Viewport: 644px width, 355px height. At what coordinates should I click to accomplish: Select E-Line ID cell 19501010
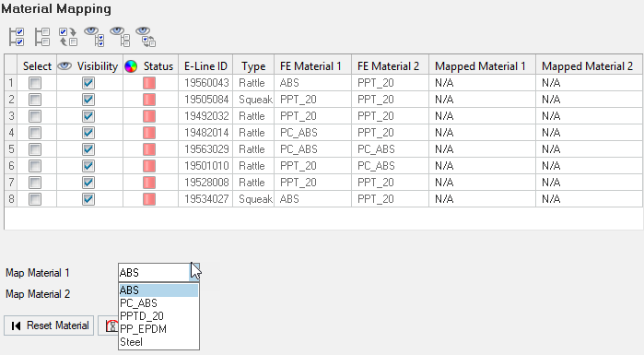(x=205, y=166)
